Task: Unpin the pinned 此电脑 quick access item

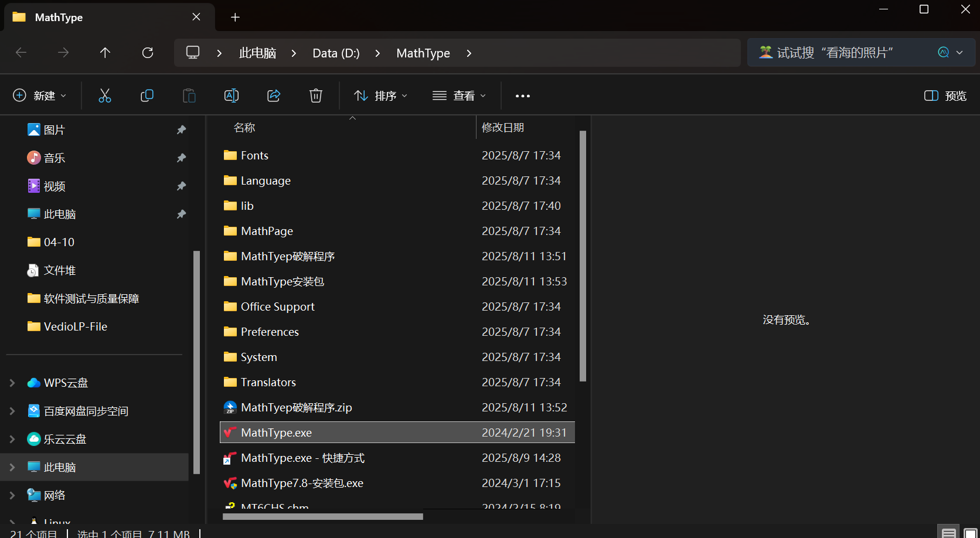Action: [182, 214]
